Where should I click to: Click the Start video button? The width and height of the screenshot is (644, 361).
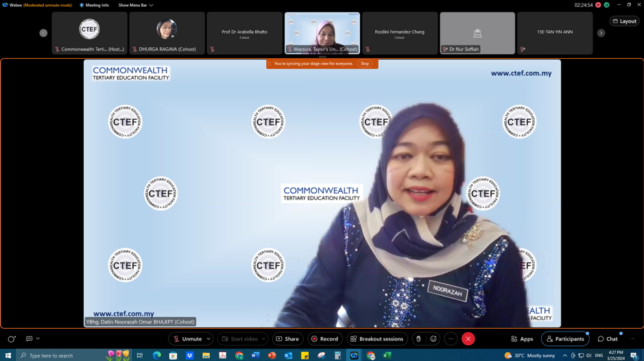(x=239, y=339)
